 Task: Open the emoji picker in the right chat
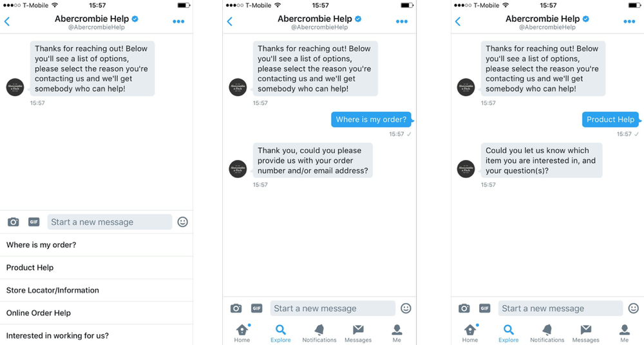point(634,308)
